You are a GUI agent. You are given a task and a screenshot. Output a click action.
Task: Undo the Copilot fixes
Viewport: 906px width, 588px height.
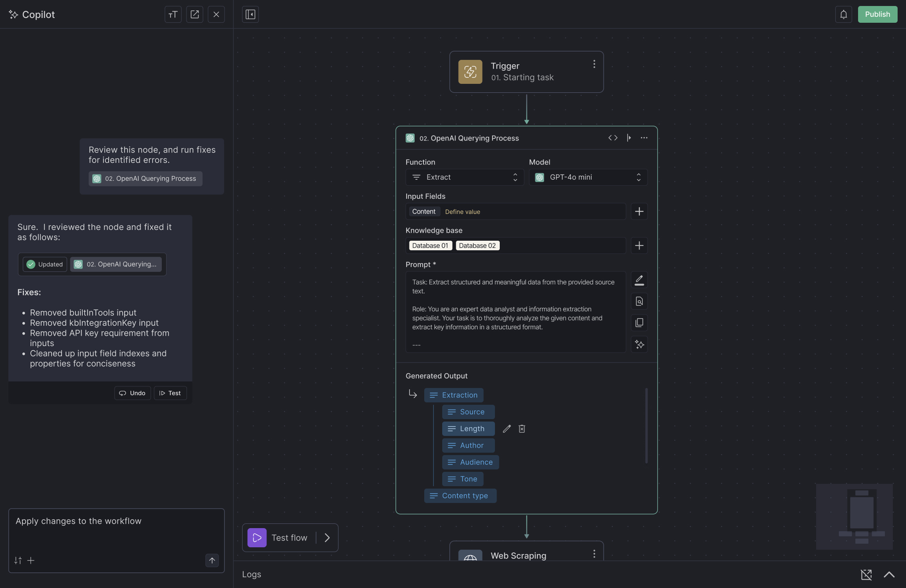click(x=132, y=393)
